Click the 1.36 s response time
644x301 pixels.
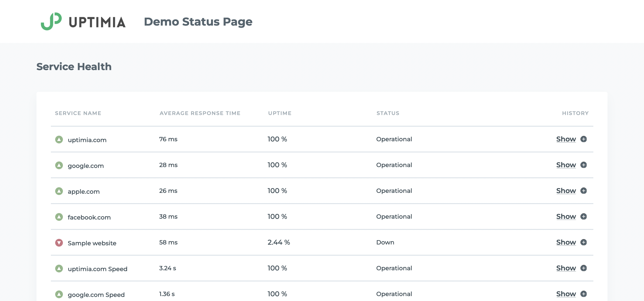coord(167,294)
